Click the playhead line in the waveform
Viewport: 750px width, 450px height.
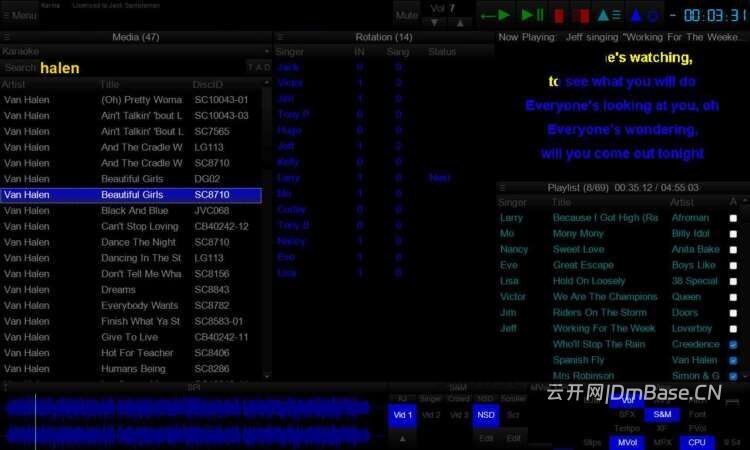(35, 422)
